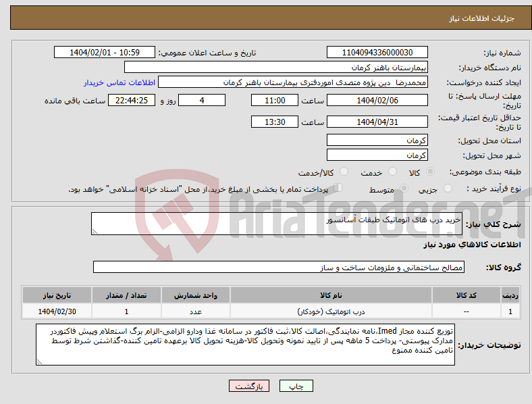The height and width of the screenshot is (404, 532).
Task: Toggle the اسناد خزانه اسلامی payment checkbox
Action: 338,188
